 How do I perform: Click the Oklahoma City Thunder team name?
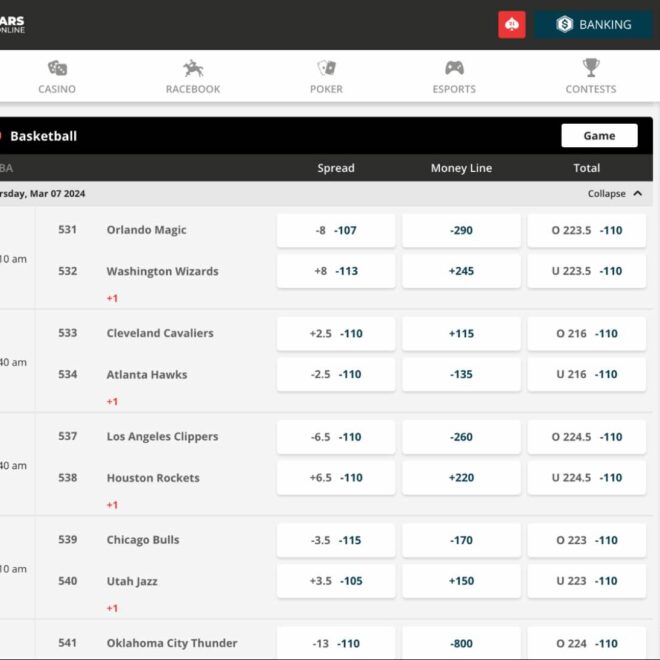[172, 643]
